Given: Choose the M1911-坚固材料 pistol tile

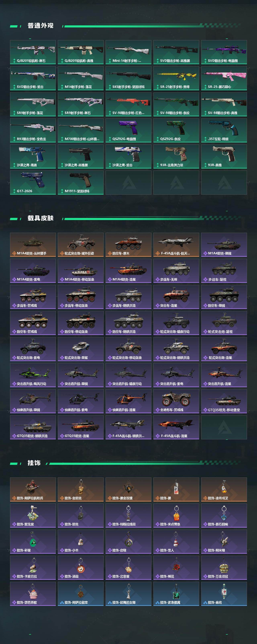Looking at the screenshot, I should coord(81,183).
